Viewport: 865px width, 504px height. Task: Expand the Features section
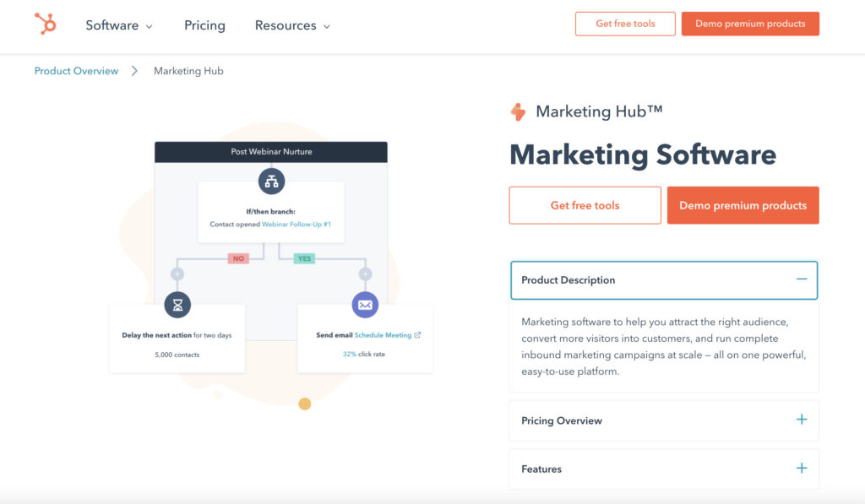(x=664, y=469)
